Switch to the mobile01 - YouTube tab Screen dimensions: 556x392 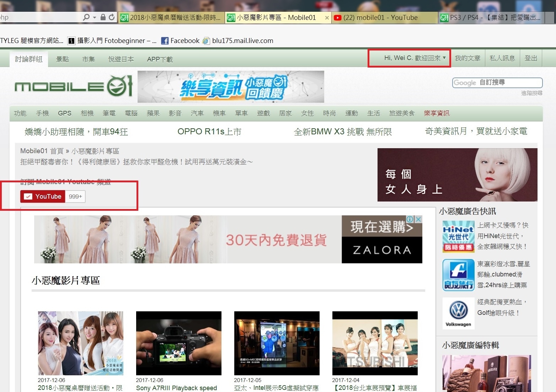pos(385,17)
